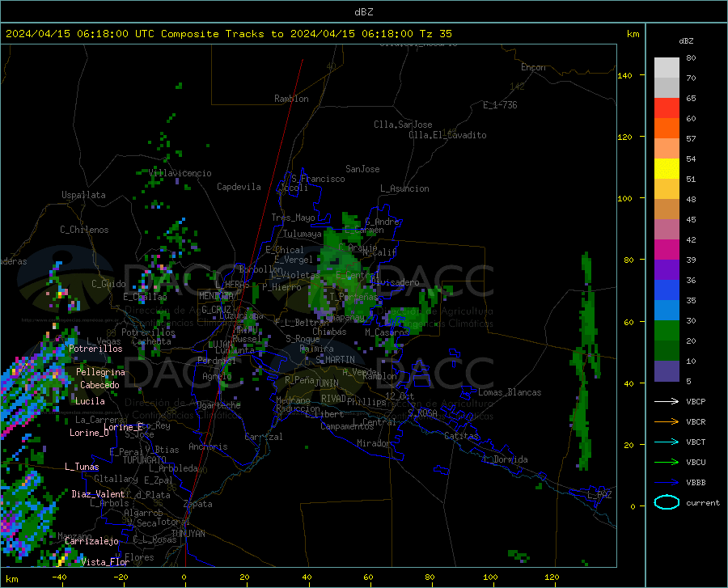728x588 pixels.
Task: Click the white VBCP arrow legend icon
Action: point(667,401)
